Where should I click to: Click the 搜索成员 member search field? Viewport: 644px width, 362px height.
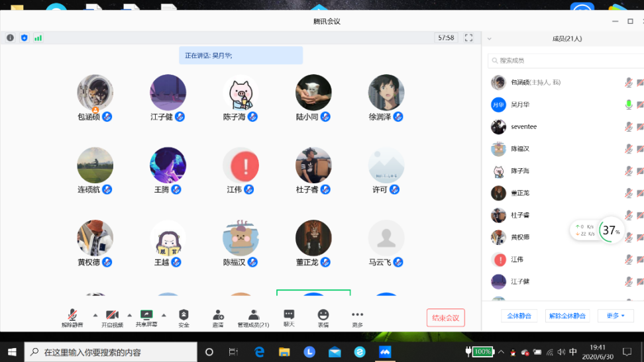(562, 60)
